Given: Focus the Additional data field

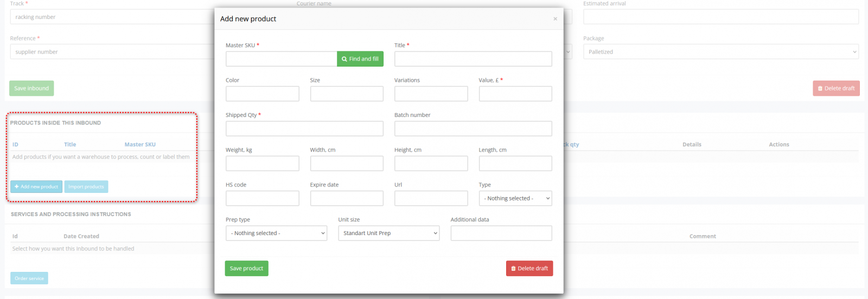Looking at the screenshot, I should (x=501, y=233).
